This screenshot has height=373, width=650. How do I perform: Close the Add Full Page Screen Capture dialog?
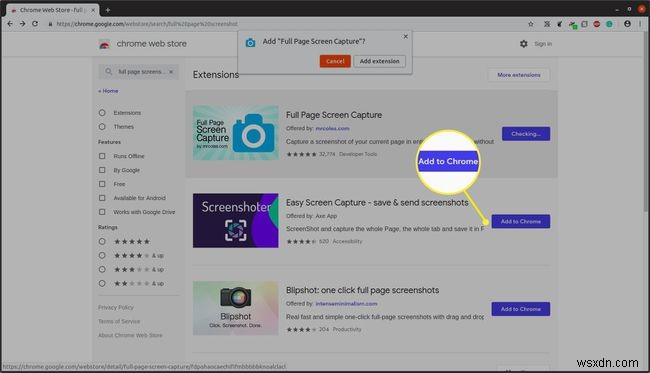[x=405, y=36]
